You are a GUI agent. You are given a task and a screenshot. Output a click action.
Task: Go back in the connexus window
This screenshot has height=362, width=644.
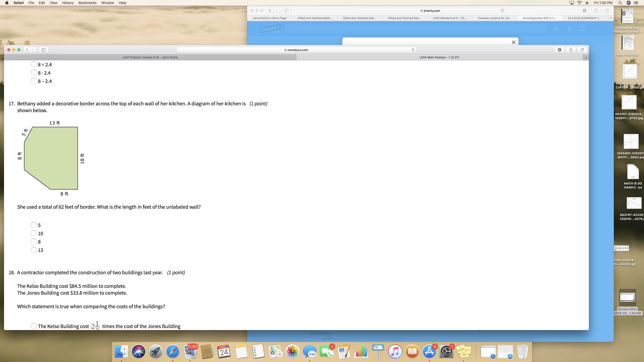[x=27, y=50]
